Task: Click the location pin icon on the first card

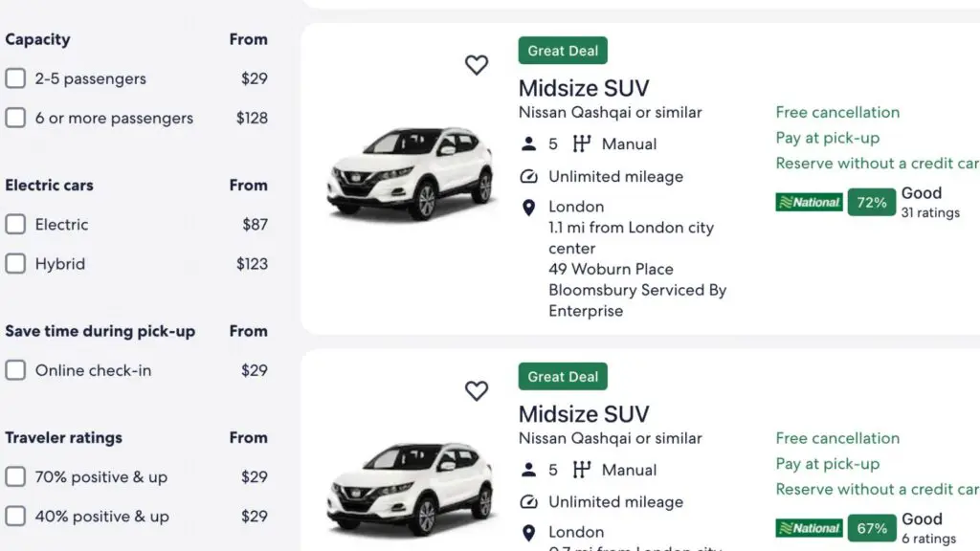Action: pyautogui.click(x=528, y=206)
